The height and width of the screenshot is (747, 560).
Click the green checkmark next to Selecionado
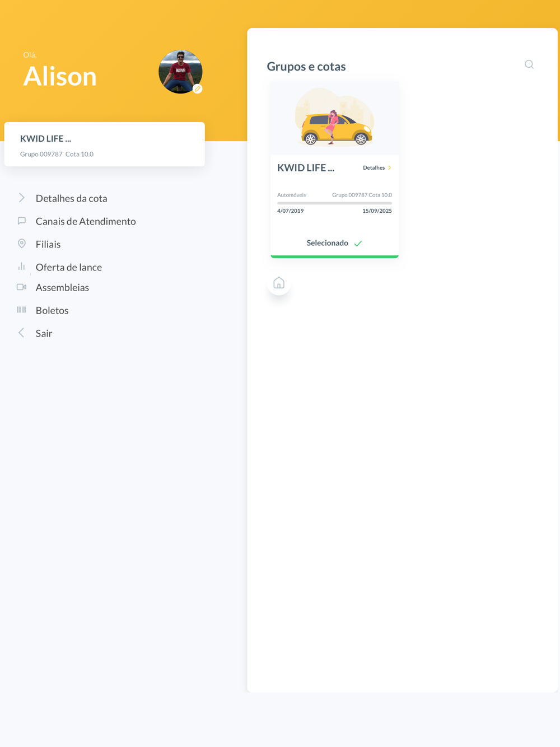[358, 244]
